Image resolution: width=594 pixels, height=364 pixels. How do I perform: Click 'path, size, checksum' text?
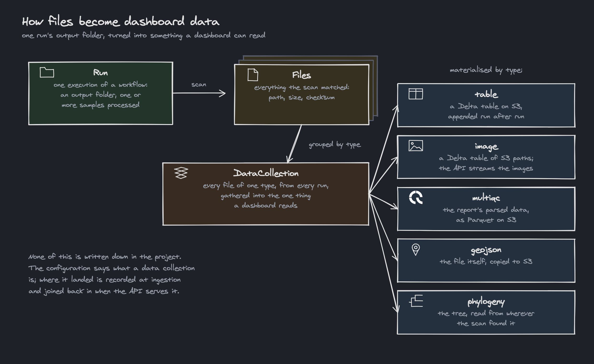[302, 97]
